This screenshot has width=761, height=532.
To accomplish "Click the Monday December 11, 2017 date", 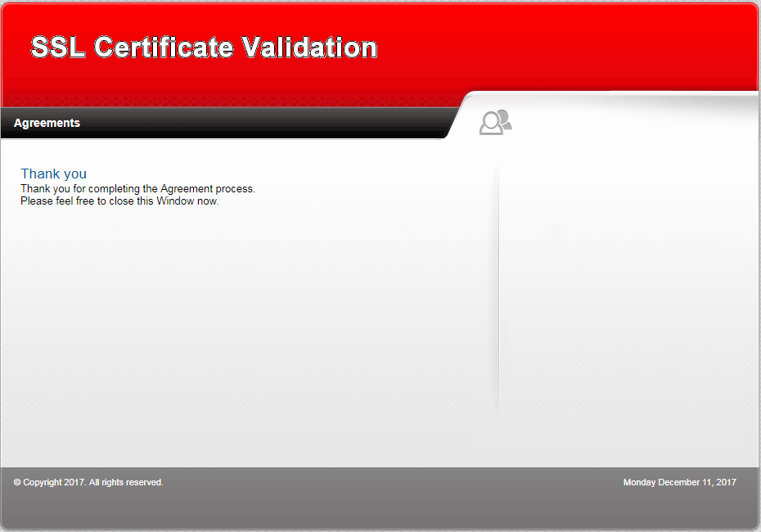I will tap(679, 482).
